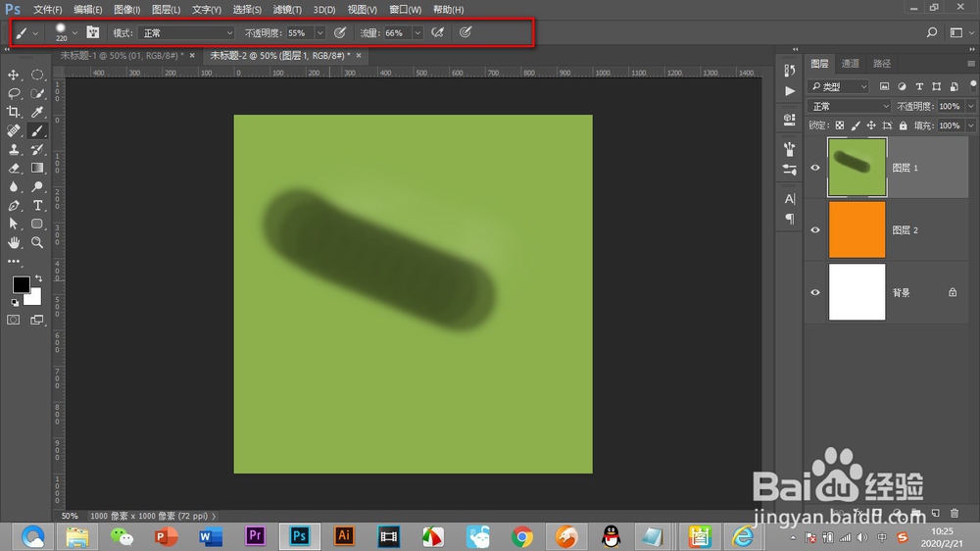Select the Clone Stamp tool
This screenshot has width=980, height=551.
13,149
